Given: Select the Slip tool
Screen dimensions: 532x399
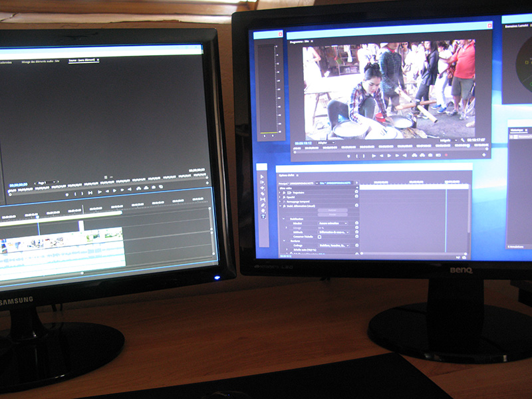Looking at the screenshot, I should click(x=263, y=199).
